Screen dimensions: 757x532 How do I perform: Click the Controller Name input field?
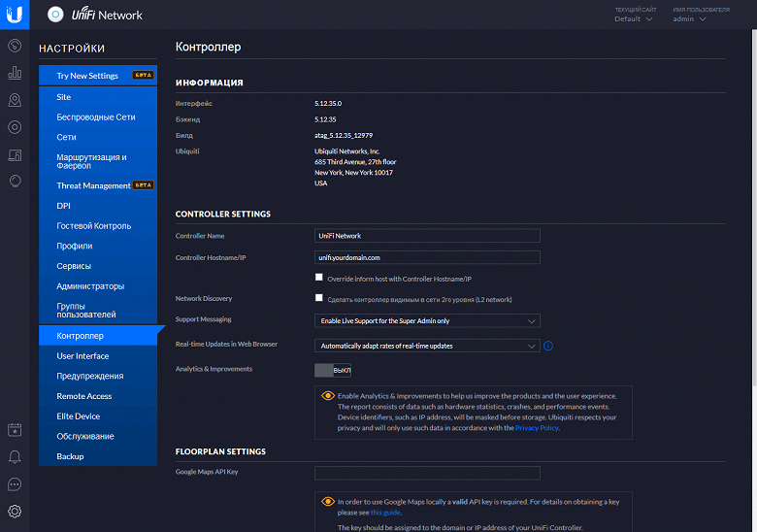[x=427, y=236]
